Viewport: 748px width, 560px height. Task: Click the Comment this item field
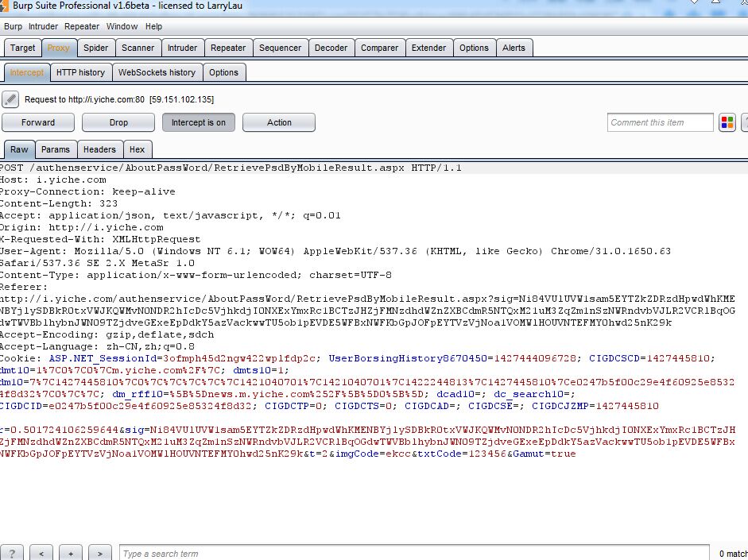pyautogui.click(x=661, y=122)
